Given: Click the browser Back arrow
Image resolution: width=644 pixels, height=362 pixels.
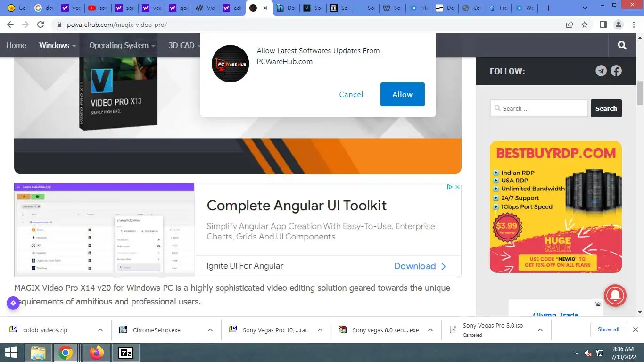Looking at the screenshot, I should (11, 25).
